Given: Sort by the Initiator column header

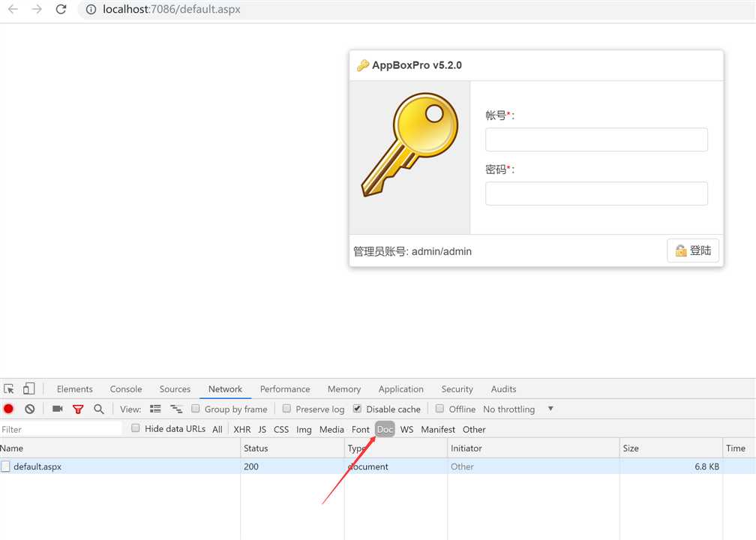Looking at the screenshot, I should [x=533, y=448].
